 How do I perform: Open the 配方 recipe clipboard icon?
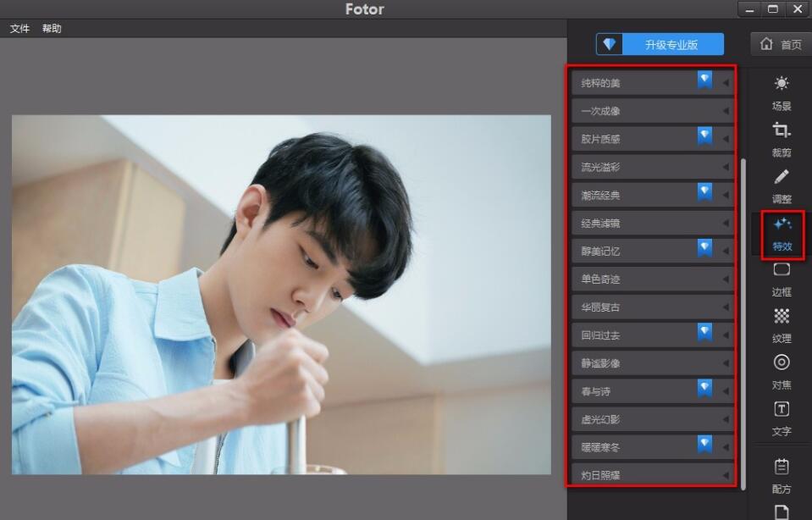[x=782, y=467]
